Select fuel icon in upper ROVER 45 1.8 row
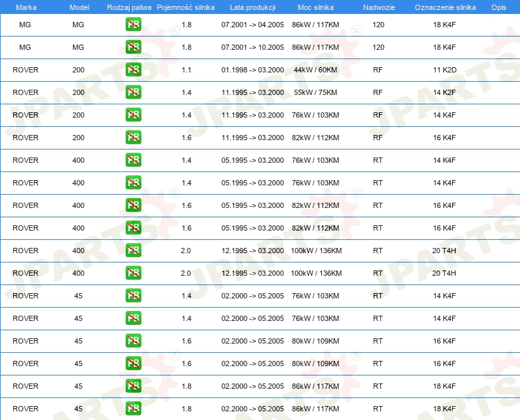The height and width of the screenshot is (420, 520). point(133,386)
